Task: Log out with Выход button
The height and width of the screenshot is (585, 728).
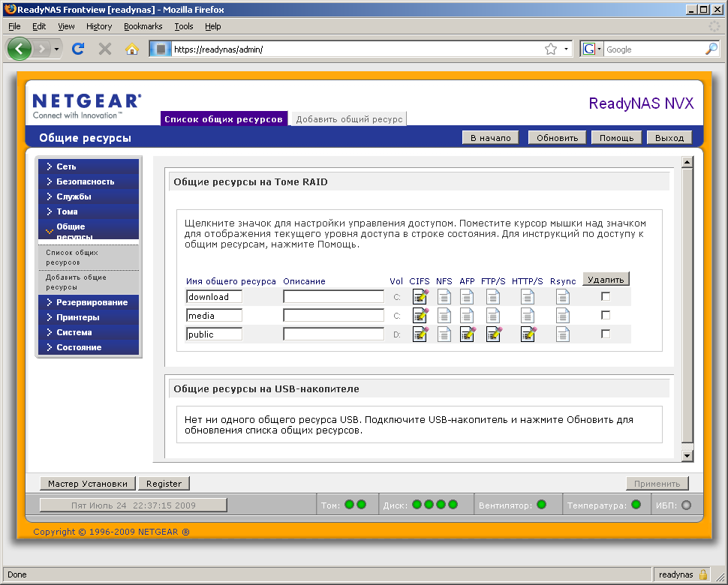Action: pos(669,138)
